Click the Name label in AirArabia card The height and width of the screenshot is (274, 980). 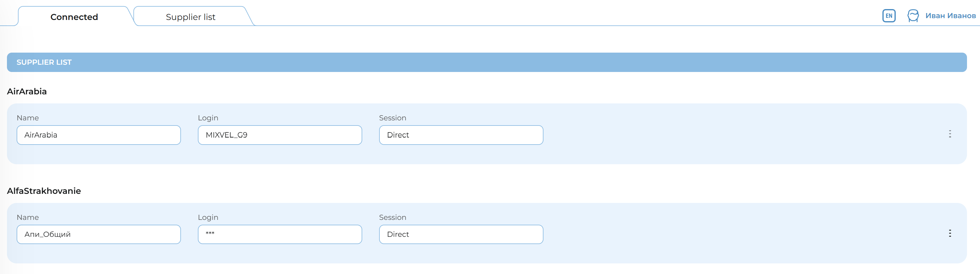coord(28,118)
